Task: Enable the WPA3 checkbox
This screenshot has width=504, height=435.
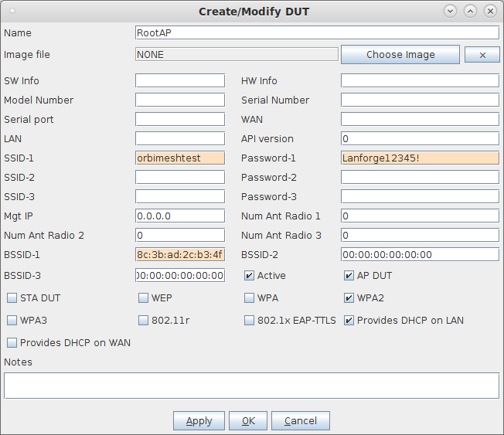Action: coord(12,321)
